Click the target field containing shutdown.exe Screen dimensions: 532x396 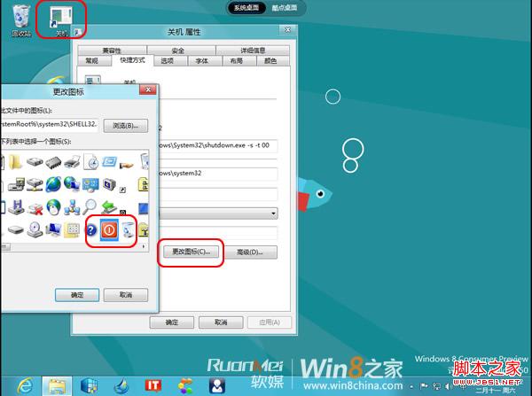click(218, 145)
